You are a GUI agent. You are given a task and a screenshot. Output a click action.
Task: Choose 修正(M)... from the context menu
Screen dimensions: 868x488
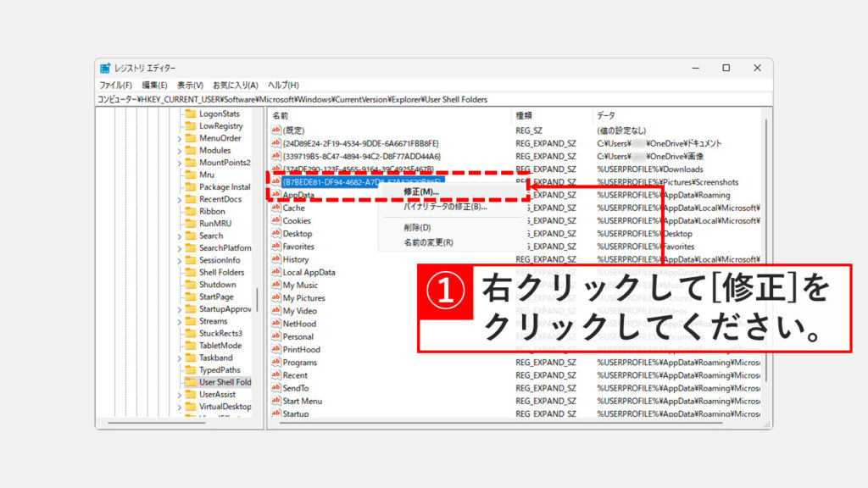pos(421,192)
